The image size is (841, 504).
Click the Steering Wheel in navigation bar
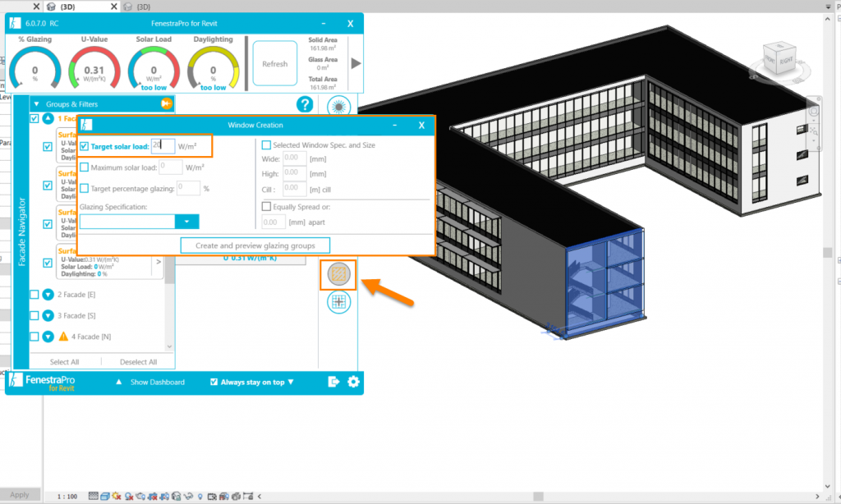pos(814,112)
